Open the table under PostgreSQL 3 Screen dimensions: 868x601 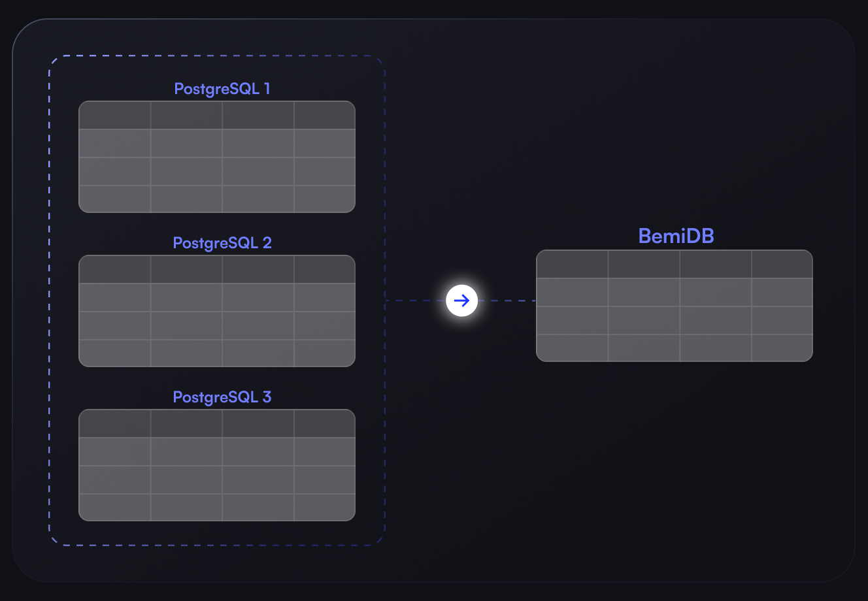click(217, 465)
